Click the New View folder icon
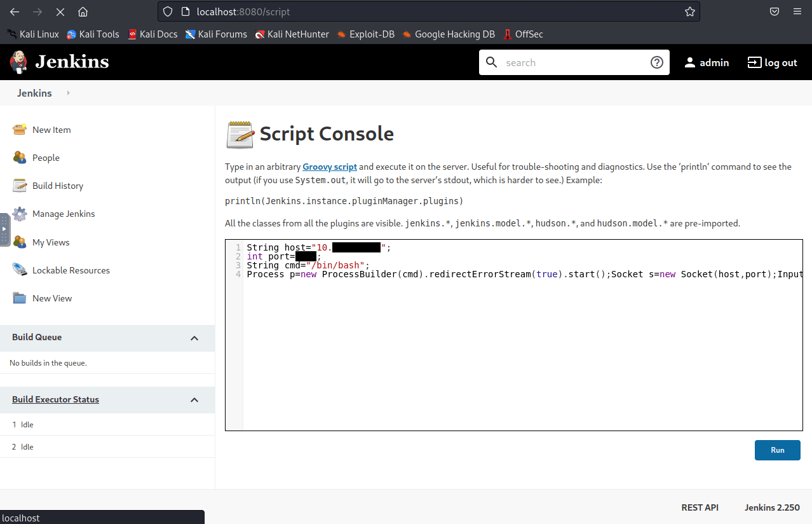Screen dimensions: 812x524 [x=20, y=298]
